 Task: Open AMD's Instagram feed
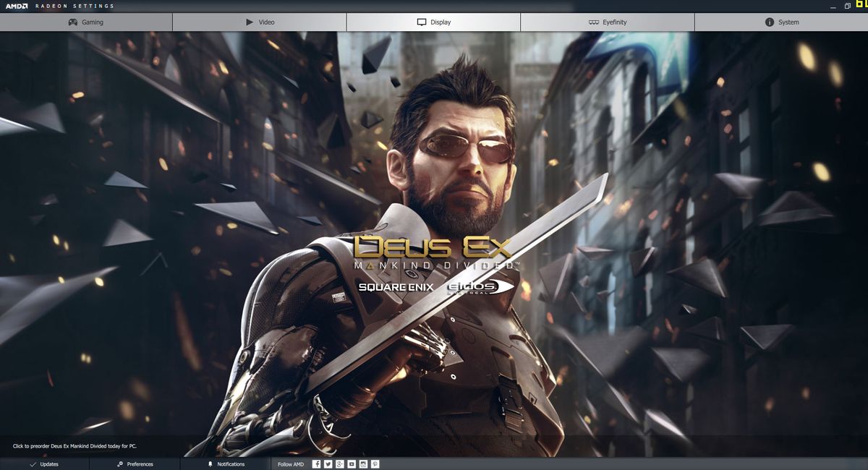pos(362,464)
